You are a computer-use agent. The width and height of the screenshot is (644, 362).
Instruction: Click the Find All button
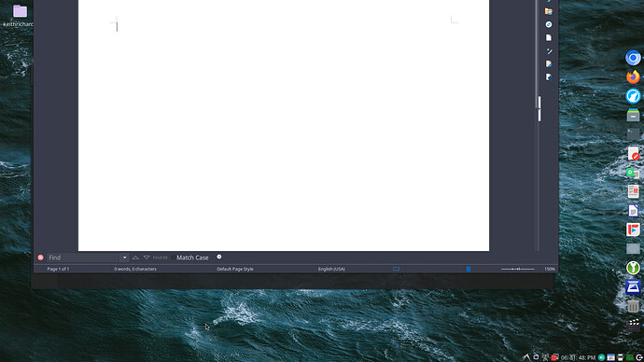160,258
